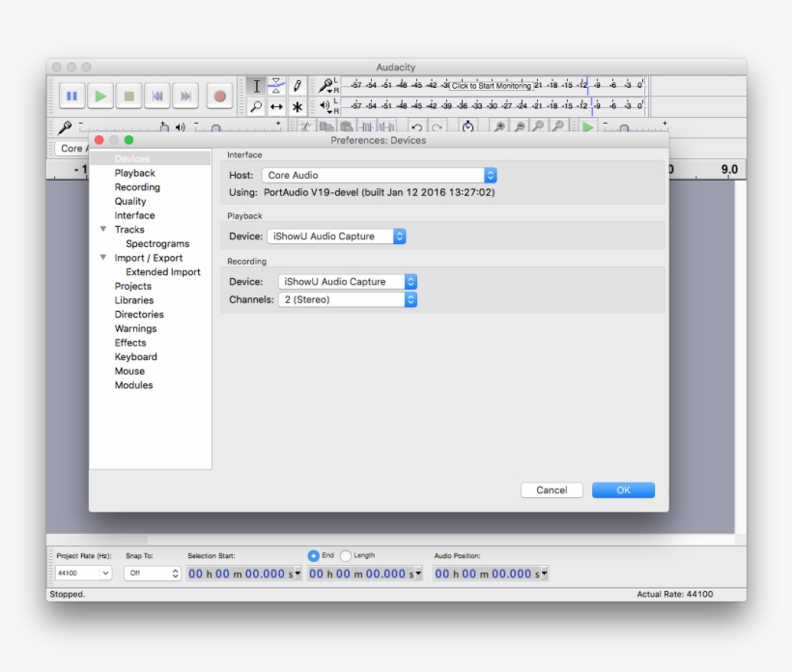
Task: Click the Zoom In icon
Action: (499, 126)
